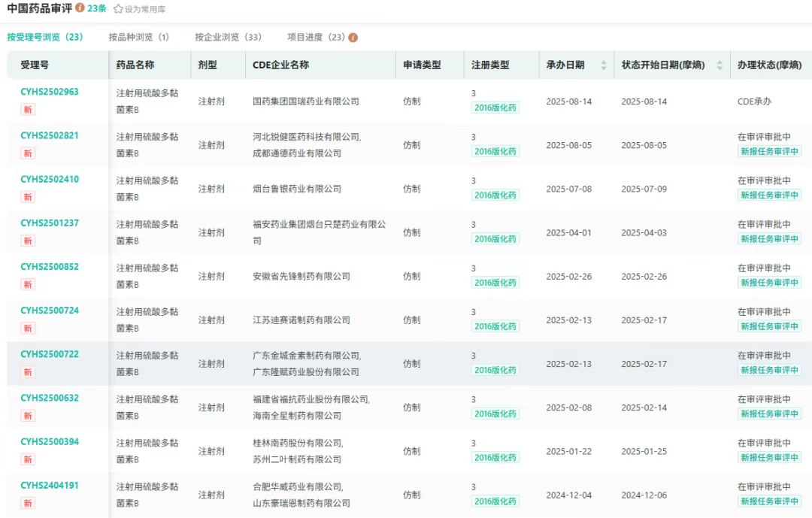
Task: Click the info icon beside 中国药品审评 title
Action: pos(80,8)
